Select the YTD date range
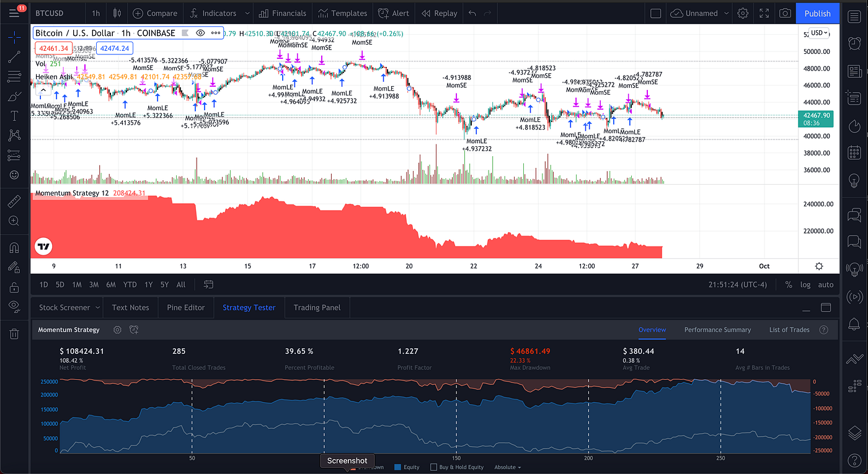This screenshot has width=868, height=474. coord(130,284)
